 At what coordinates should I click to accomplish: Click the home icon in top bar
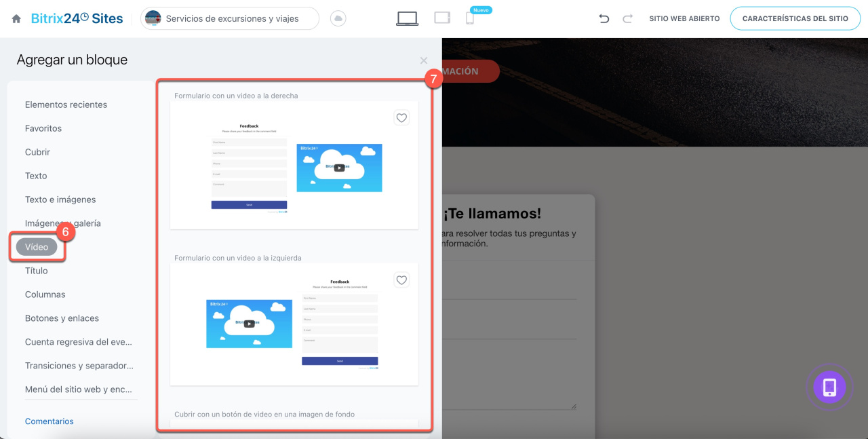coord(16,19)
